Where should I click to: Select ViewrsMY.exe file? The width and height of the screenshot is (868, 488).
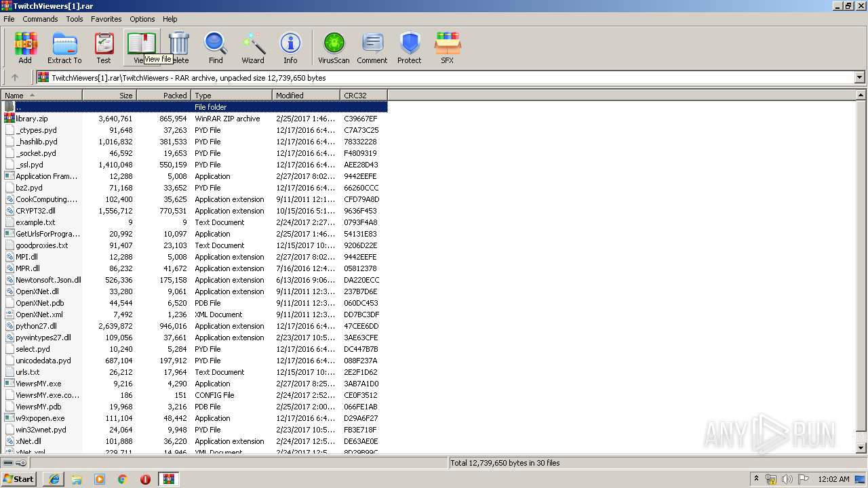(x=39, y=384)
